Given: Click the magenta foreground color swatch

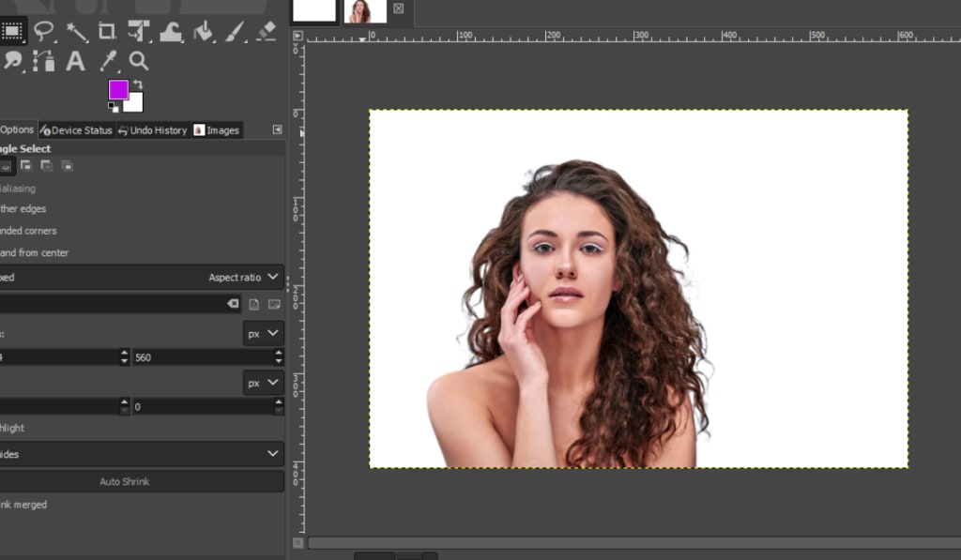Looking at the screenshot, I should (117, 89).
